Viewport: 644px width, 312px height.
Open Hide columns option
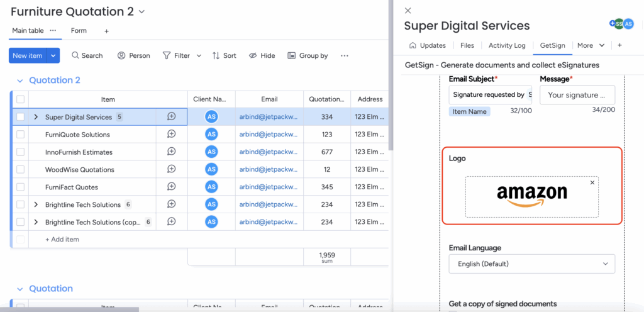coord(262,55)
